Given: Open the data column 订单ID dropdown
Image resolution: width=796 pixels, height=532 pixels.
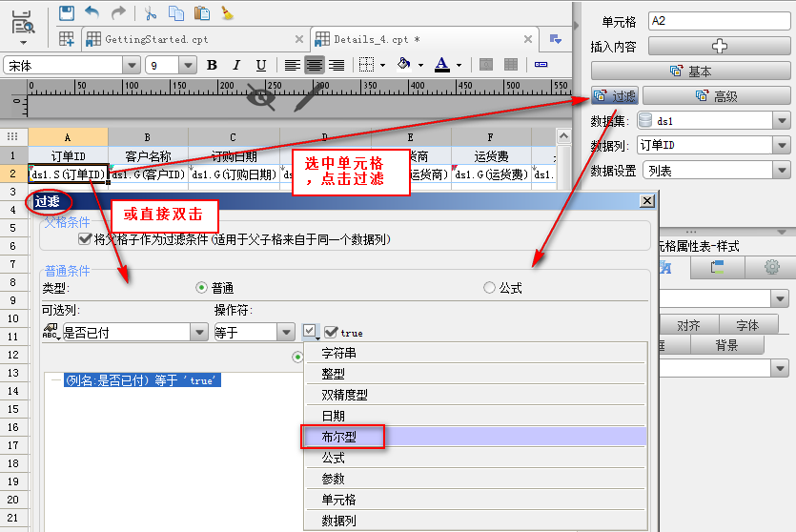Looking at the screenshot, I should (x=782, y=145).
